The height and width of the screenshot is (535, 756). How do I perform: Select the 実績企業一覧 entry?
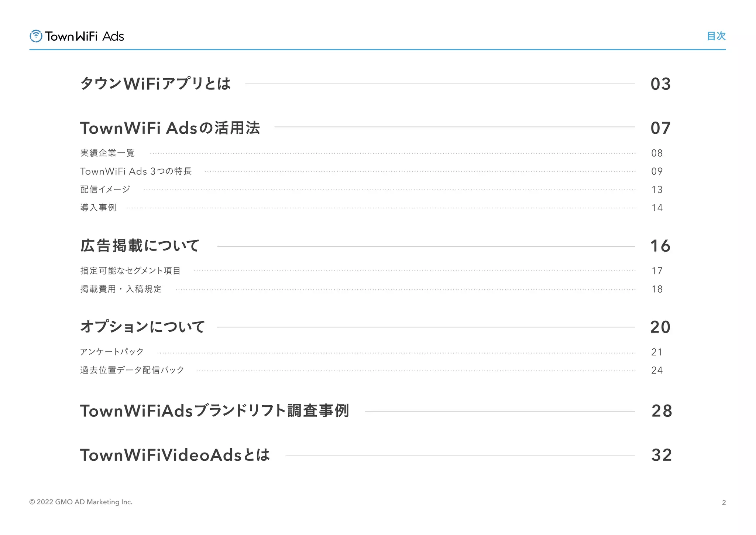tap(107, 153)
